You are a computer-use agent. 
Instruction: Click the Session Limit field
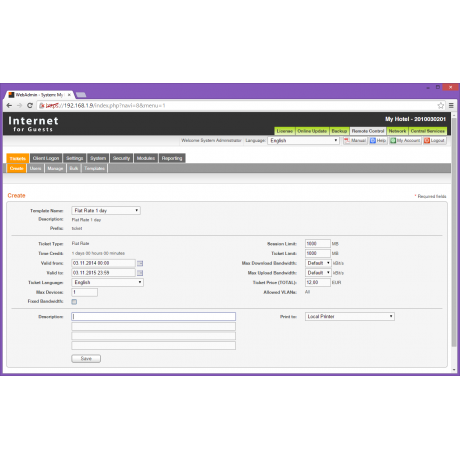tap(318, 244)
